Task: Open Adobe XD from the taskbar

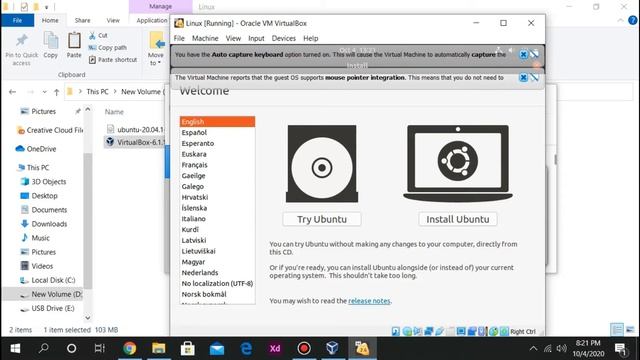Action: pos(275,348)
